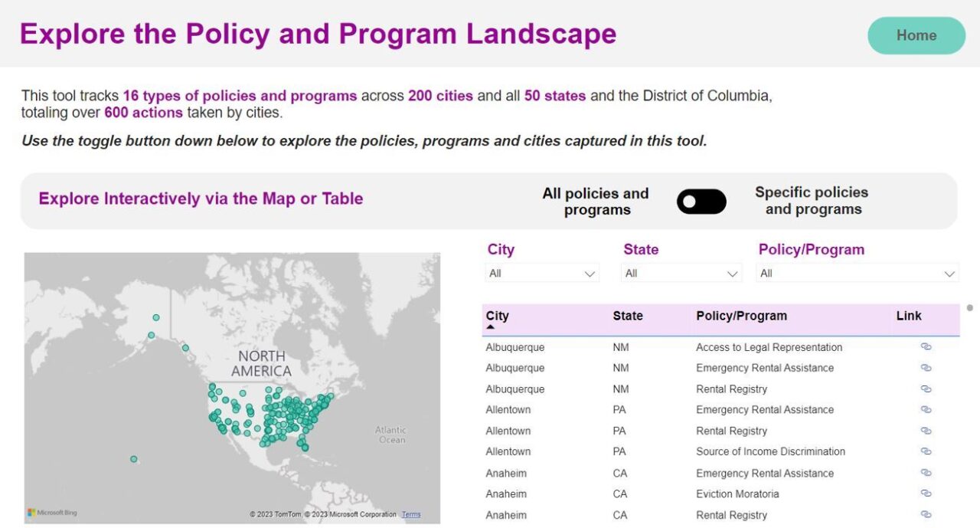Expand the City filter dropdown
This screenshot has height=528, width=980.
coord(542,274)
